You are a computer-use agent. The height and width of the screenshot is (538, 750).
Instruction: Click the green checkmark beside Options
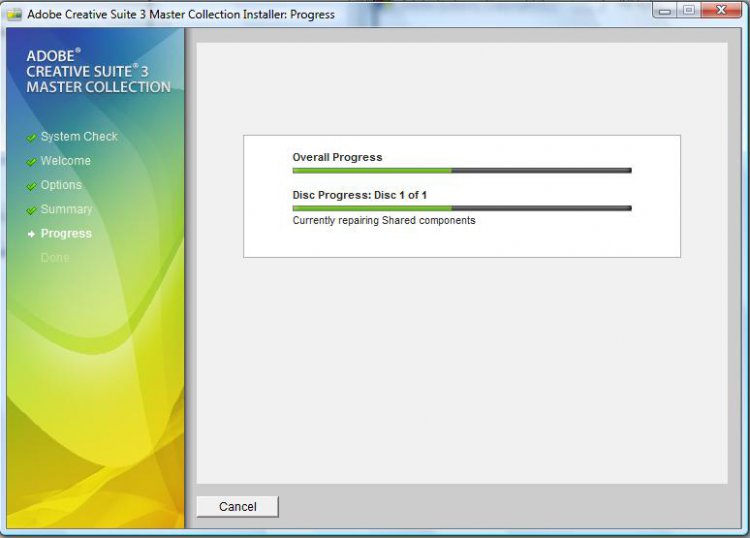[x=31, y=186]
